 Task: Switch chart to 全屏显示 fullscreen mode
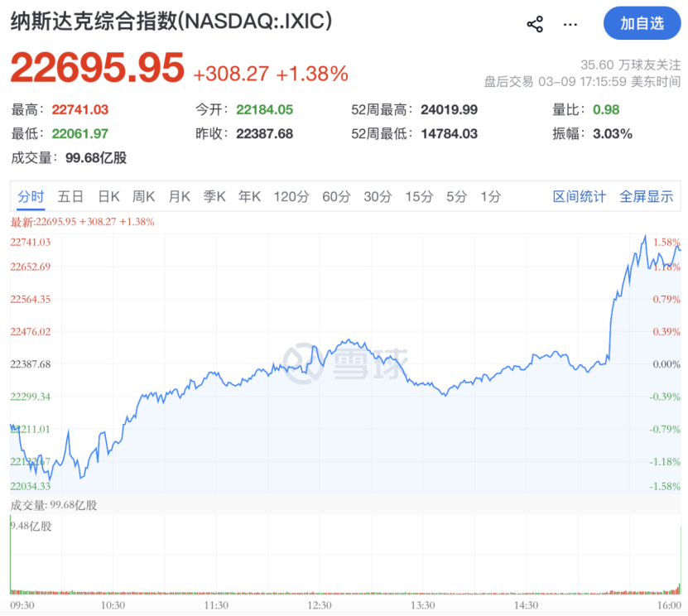[645, 196]
